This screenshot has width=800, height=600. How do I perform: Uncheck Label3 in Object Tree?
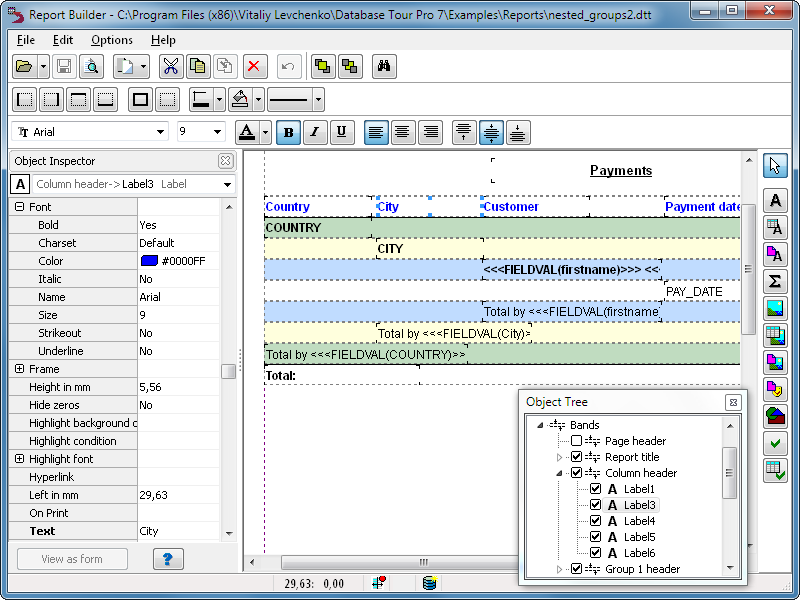tap(596, 505)
